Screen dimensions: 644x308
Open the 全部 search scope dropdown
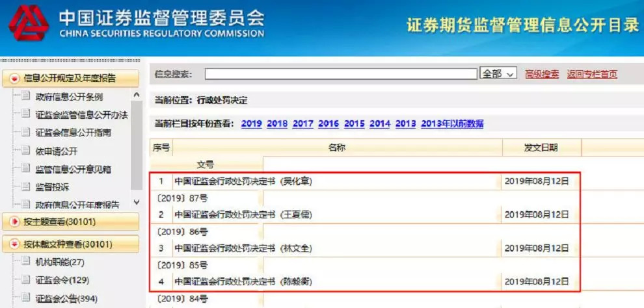tap(498, 74)
